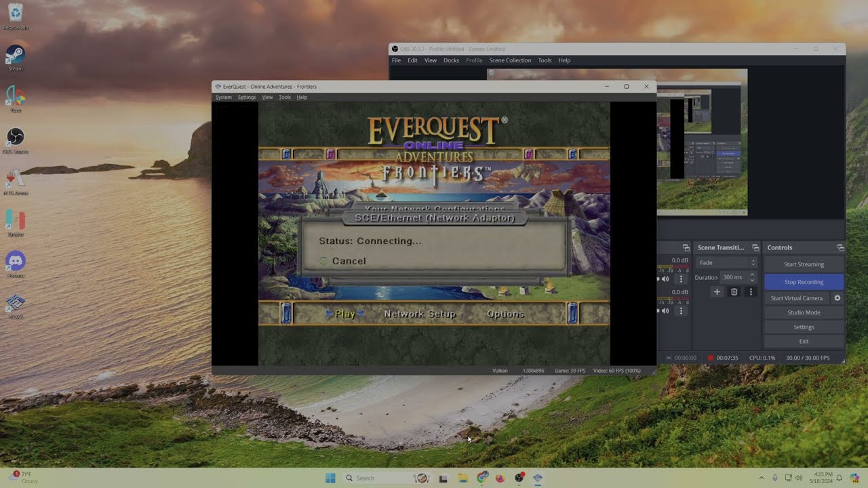Open Task View on the taskbar
Image resolution: width=868 pixels, height=488 pixels.
[x=443, y=478]
